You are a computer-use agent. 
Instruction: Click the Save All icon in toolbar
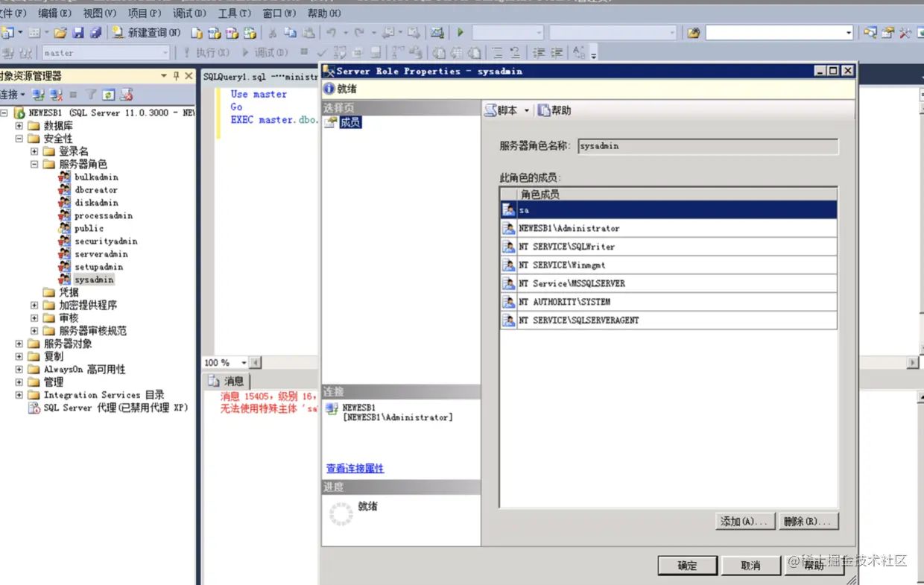coord(95,33)
